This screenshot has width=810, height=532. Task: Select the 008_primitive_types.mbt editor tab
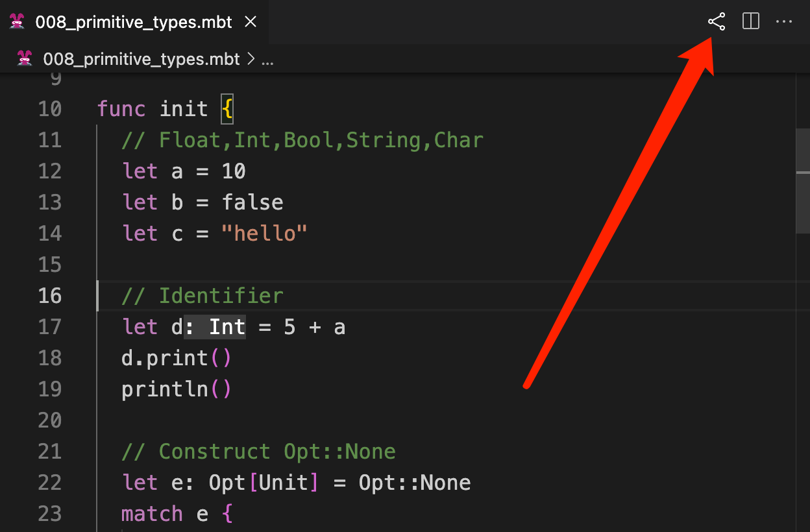click(x=133, y=22)
